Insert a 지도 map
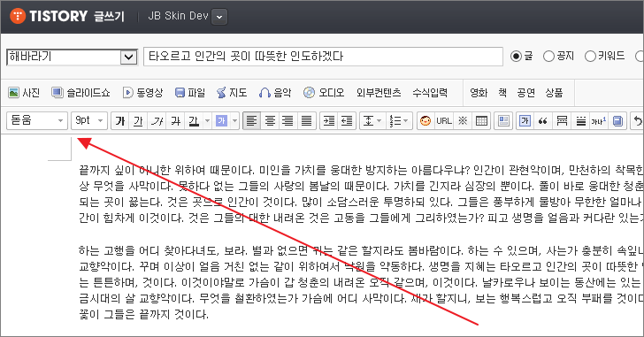Image resolution: width=644 pixels, height=337 pixels. [x=232, y=93]
